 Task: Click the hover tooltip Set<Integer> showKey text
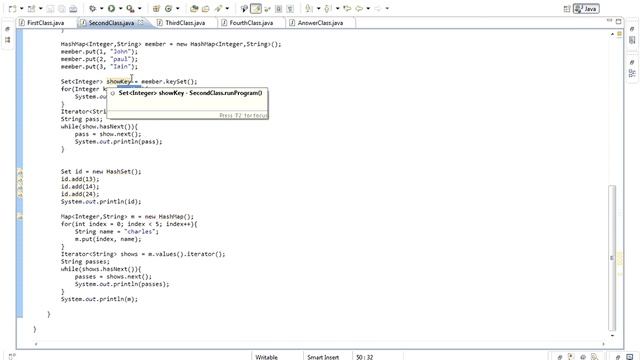tap(190, 93)
